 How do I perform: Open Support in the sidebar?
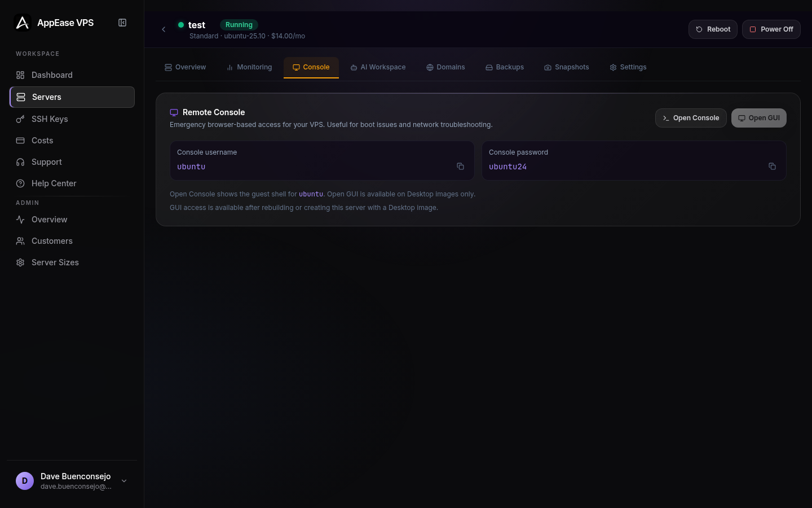click(x=72, y=162)
